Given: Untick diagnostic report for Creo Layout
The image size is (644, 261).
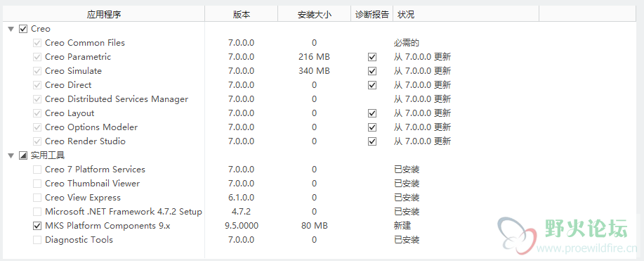Looking at the screenshot, I should tap(372, 113).
